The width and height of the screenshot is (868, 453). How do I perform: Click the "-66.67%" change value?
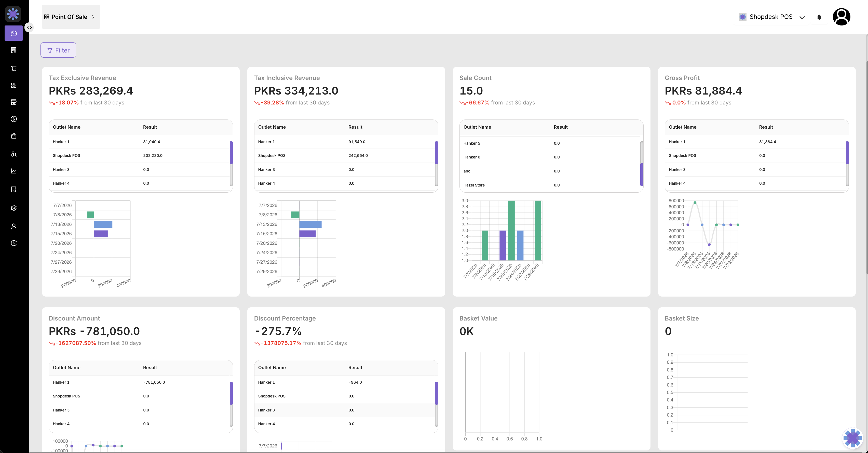point(478,102)
